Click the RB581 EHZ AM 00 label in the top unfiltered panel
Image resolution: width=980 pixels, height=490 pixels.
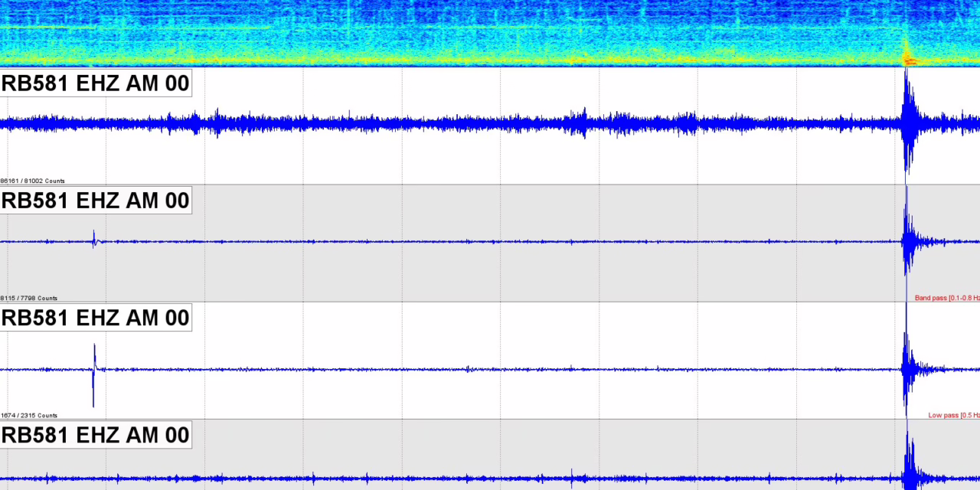pyautogui.click(x=96, y=83)
